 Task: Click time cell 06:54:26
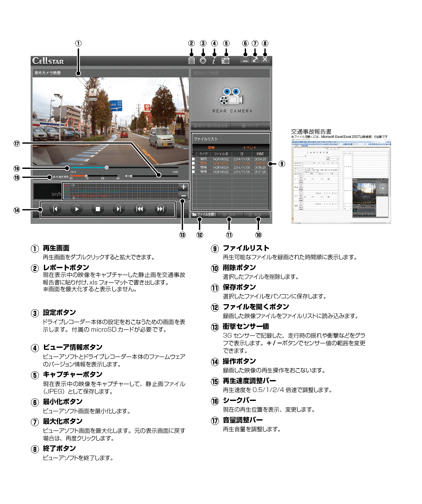(260, 159)
